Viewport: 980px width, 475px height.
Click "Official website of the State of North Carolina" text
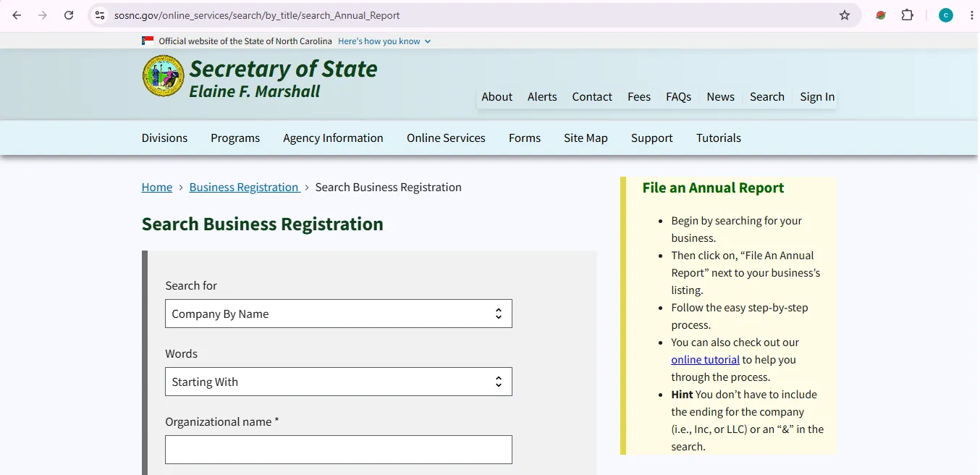[x=245, y=41]
